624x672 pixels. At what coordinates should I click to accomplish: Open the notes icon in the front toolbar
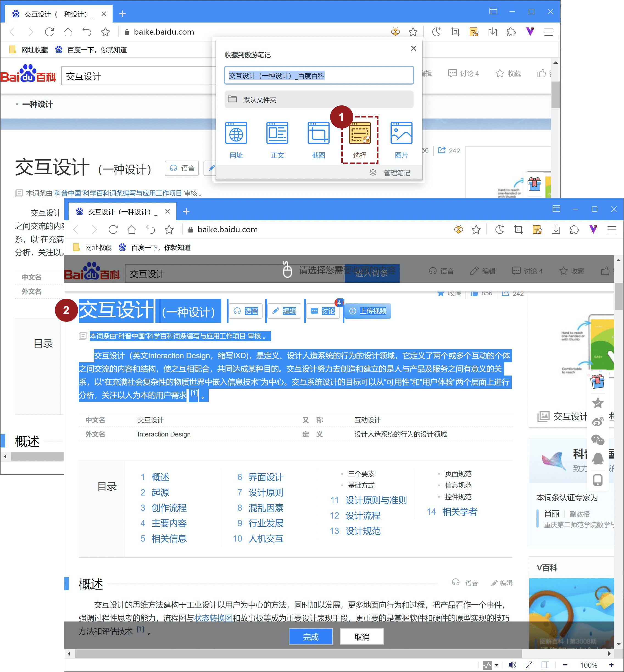537,229
